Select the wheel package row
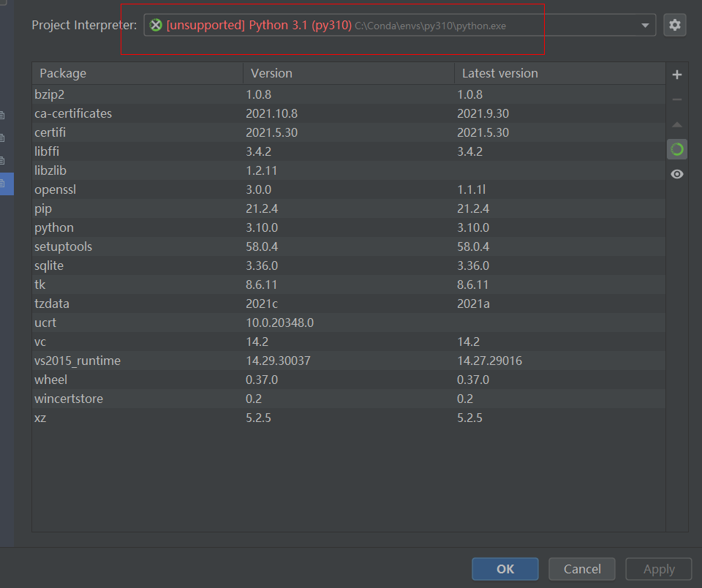This screenshot has height=588, width=702. point(349,380)
